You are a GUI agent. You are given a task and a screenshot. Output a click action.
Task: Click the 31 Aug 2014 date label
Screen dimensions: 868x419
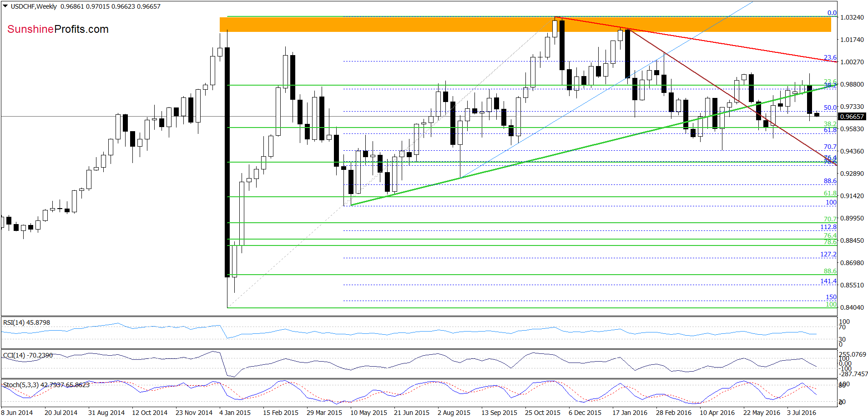point(106,413)
